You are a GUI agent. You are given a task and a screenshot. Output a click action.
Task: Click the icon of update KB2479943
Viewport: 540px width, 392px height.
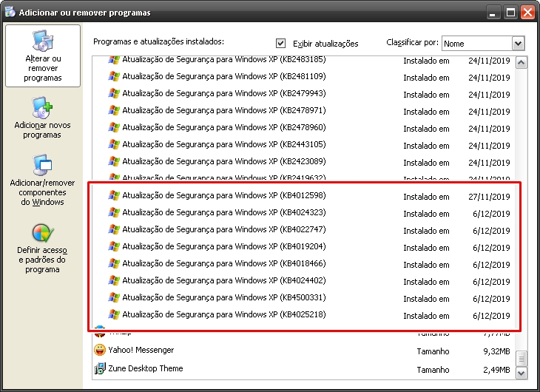click(x=114, y=93)
